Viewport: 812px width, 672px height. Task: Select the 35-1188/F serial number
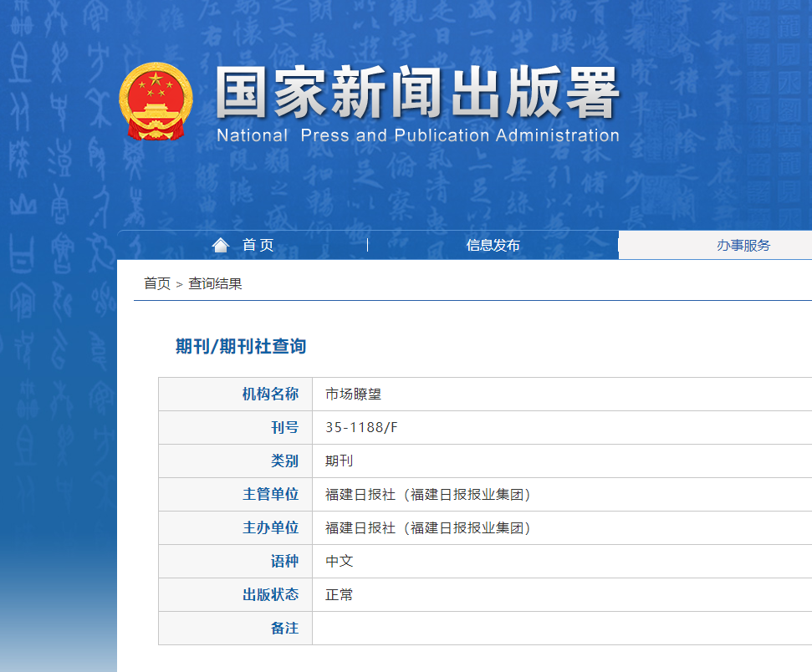click(x=362, y=428)
